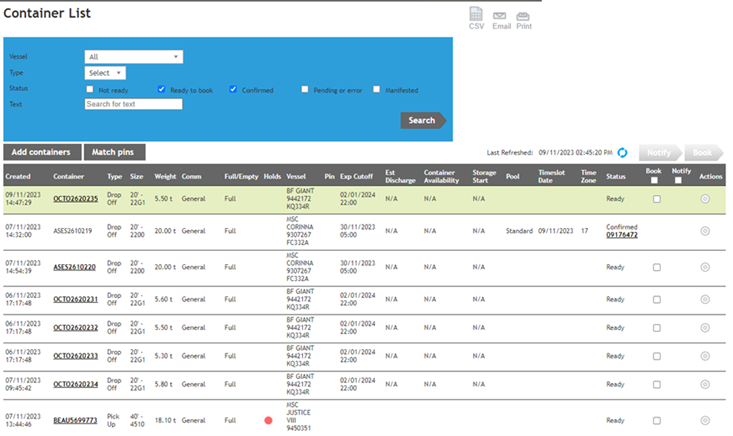
Task: Click the Book arrow button
Action: click(703, 152)
